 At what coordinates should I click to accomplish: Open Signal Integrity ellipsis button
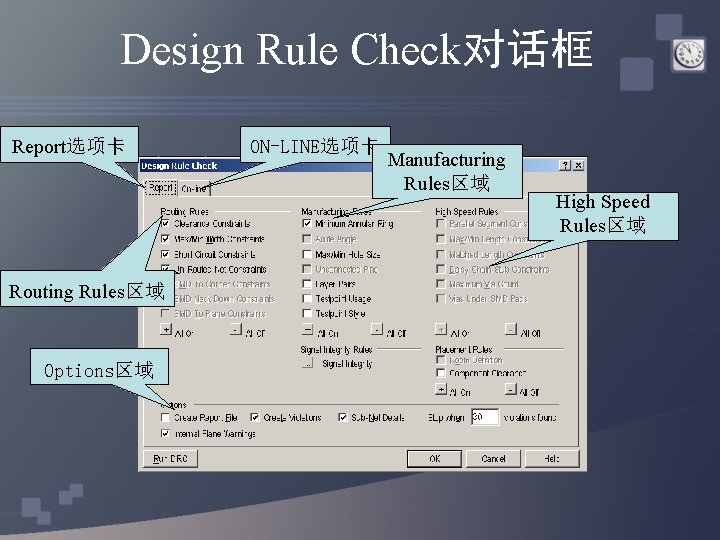(308, 364)
